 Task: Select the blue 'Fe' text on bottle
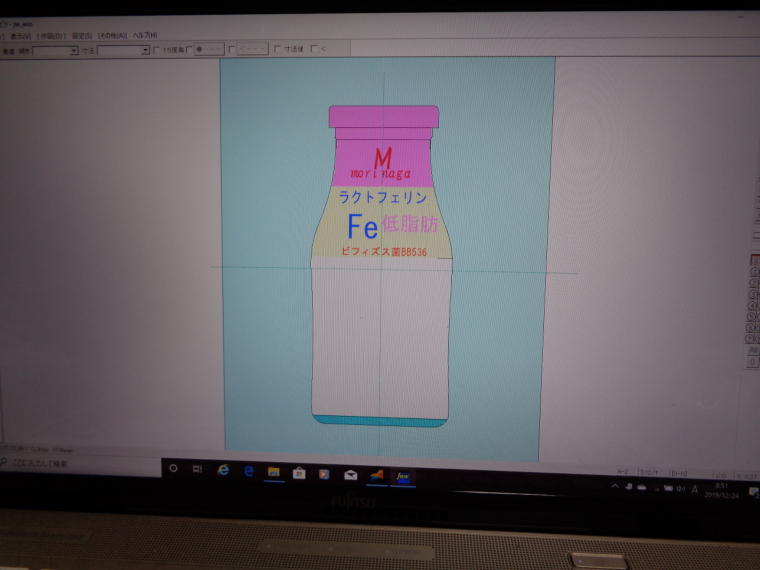(x=363, y=227)
